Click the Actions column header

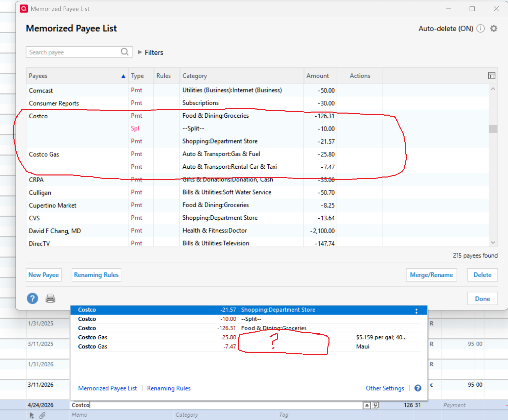pyautogui.click(x=360, y=76)
